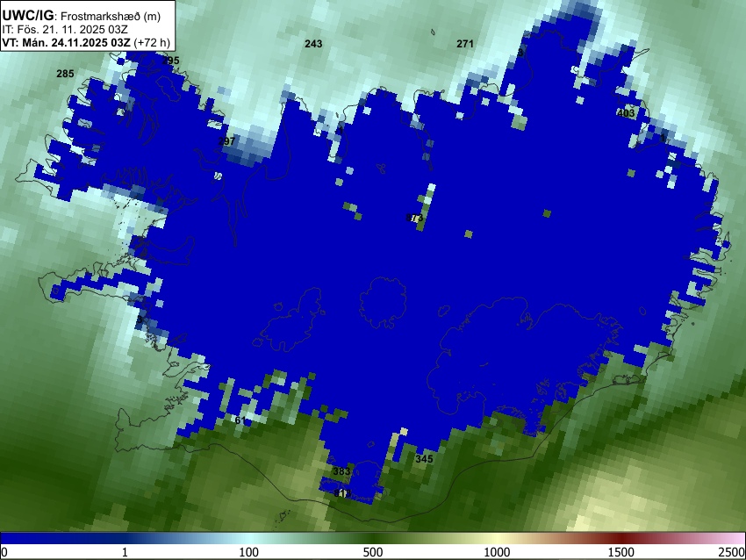Click the dark red part of the color bar

[621, 539]
